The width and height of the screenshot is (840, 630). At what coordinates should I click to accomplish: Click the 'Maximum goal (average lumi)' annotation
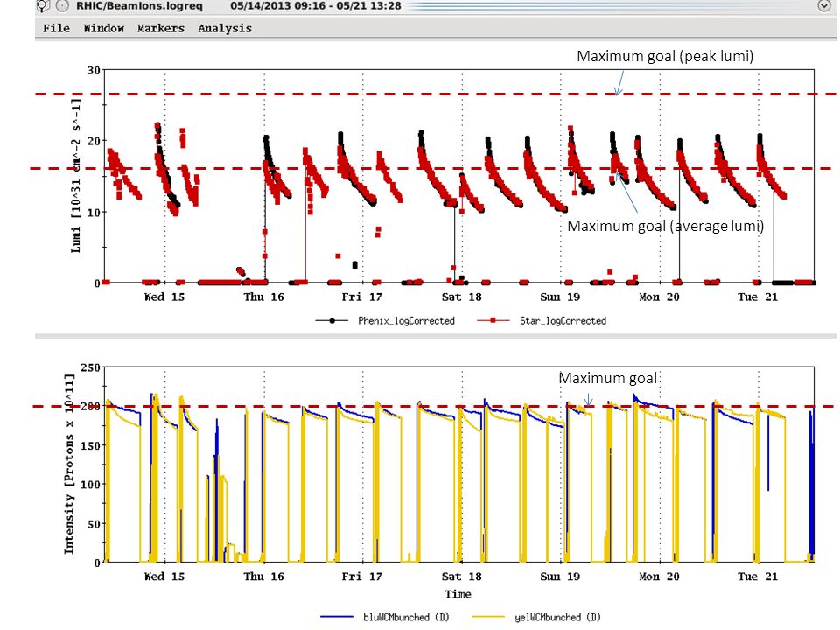coord(665,226)
